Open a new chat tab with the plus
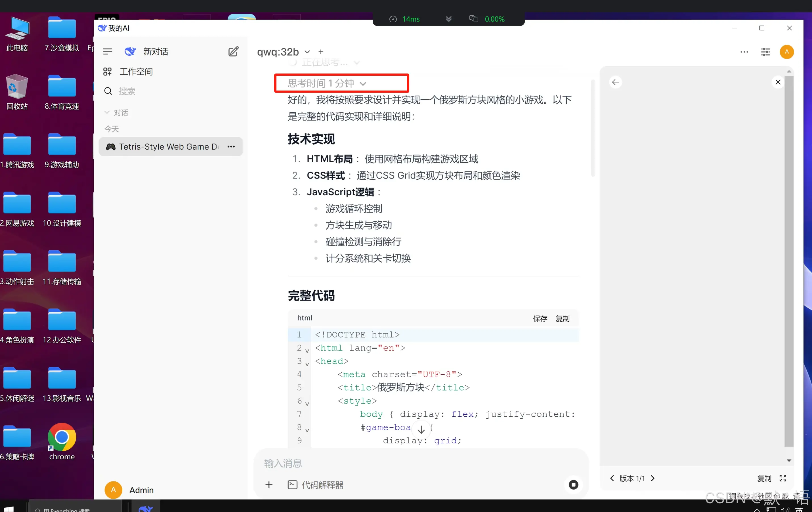This screenshot has height=512, width=812. tap(321, 52)
